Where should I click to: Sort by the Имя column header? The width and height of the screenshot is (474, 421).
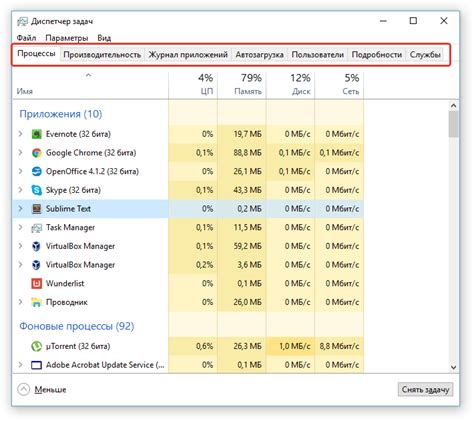pos(90,85)
